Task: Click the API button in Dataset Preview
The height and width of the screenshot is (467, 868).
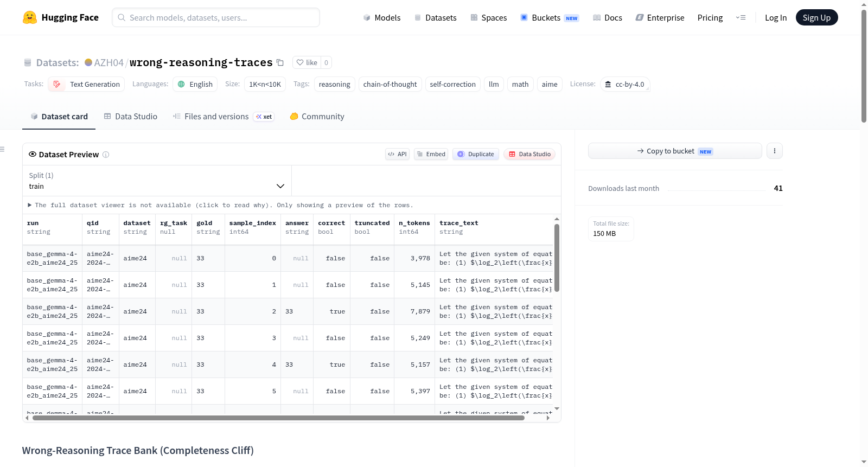Action: pos(398,154)
